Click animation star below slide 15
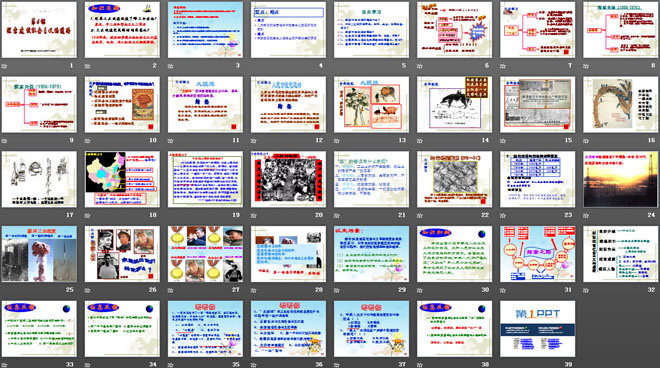Screen dimensions: 660x368 click(503, 141)
